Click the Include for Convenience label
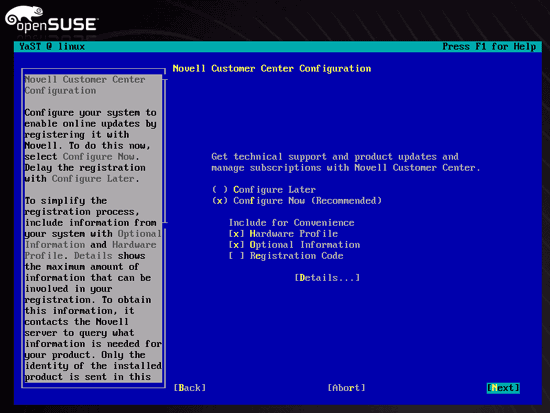 point(291,223)
